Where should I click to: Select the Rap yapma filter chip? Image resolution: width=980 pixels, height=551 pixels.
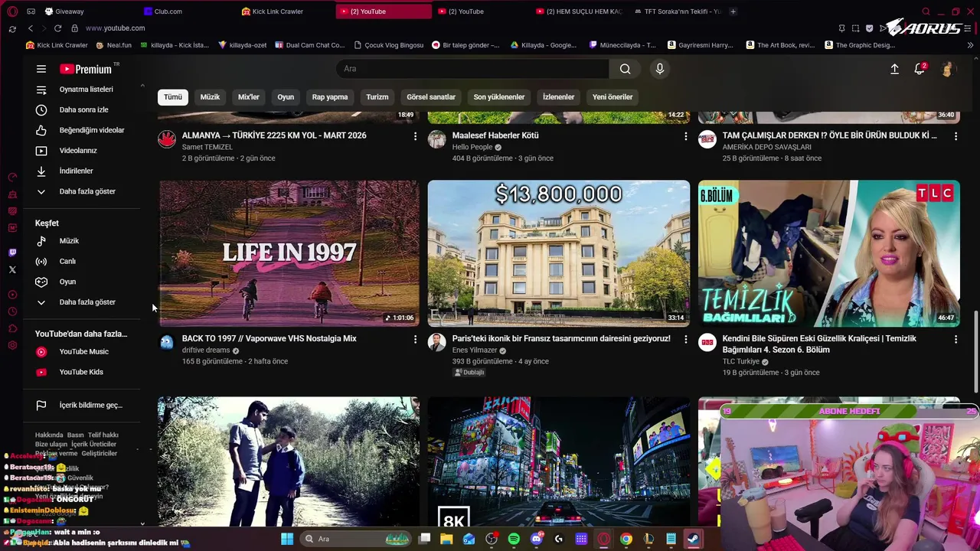[x=330, y=97]
